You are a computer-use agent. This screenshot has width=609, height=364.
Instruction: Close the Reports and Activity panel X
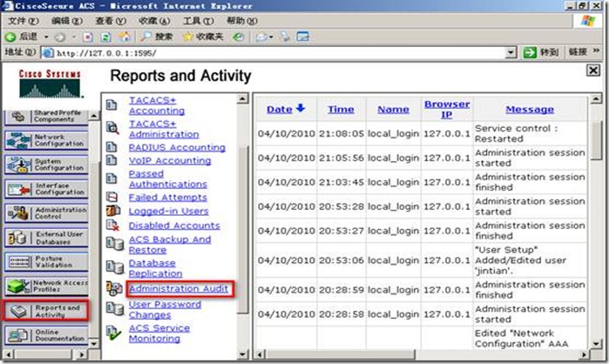click(592, 71)
